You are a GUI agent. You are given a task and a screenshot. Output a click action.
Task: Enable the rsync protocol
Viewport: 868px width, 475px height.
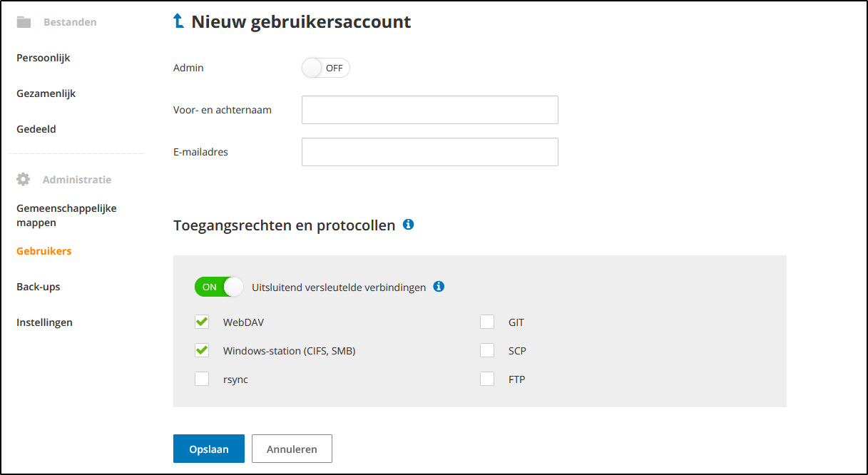click(x=202, y=379)
